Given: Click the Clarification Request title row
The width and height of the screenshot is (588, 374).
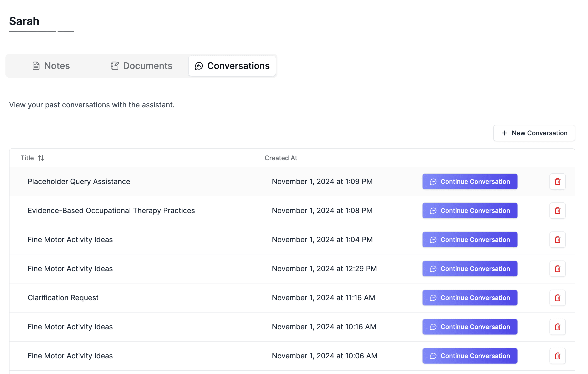Looking at the screenshot, I should coord(63,298).
